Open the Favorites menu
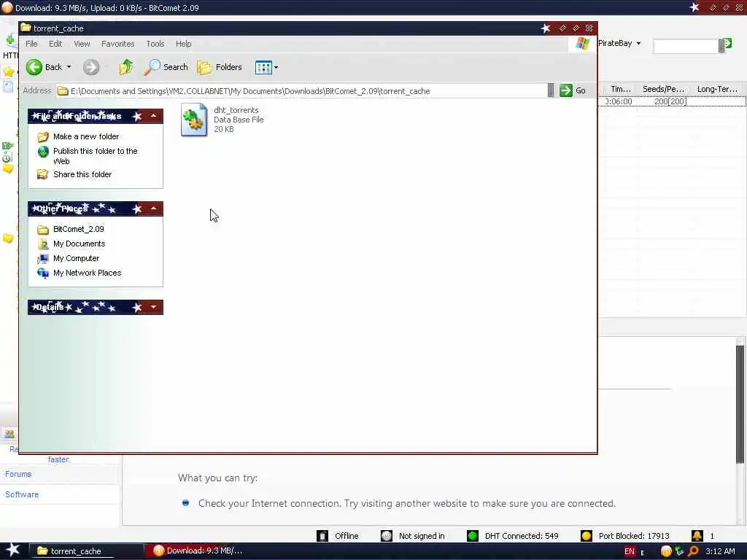Screen dimensions: 747x560 (x=117, y=44)
